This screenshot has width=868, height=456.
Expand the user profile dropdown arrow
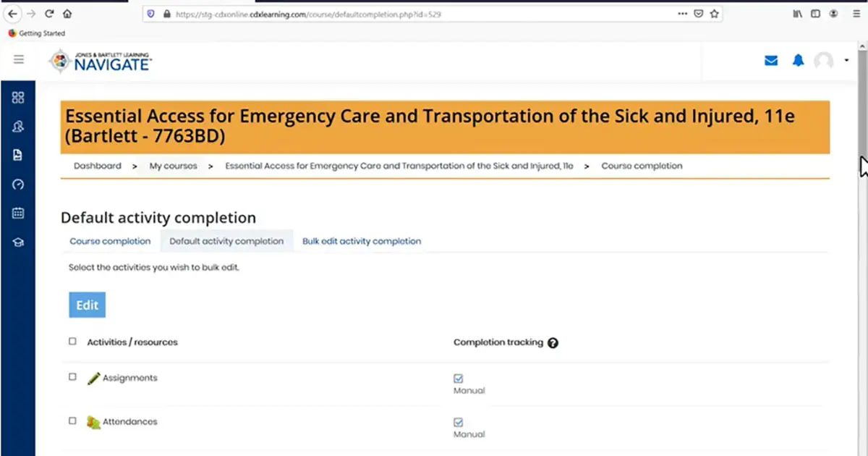tap(846, 61)
